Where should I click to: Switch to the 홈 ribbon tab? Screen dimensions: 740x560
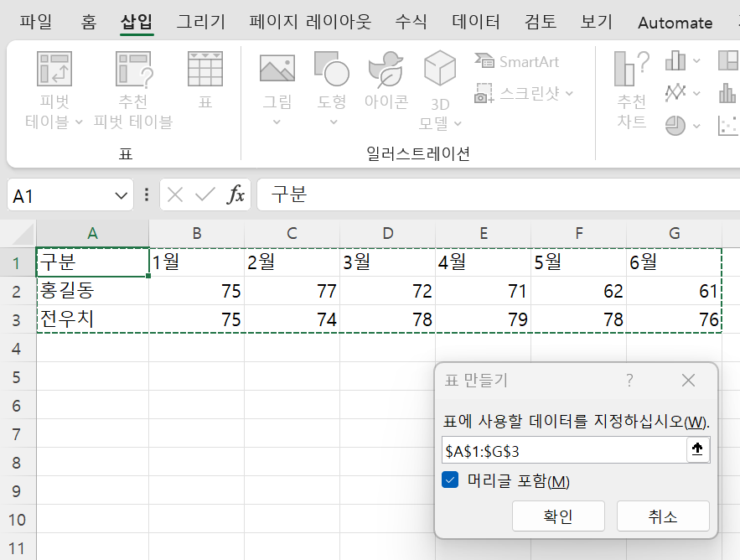click(88, 21)
